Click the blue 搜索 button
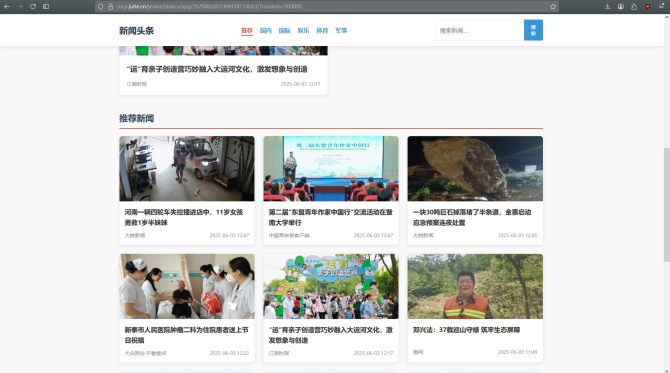 click(x=533, y=30)
